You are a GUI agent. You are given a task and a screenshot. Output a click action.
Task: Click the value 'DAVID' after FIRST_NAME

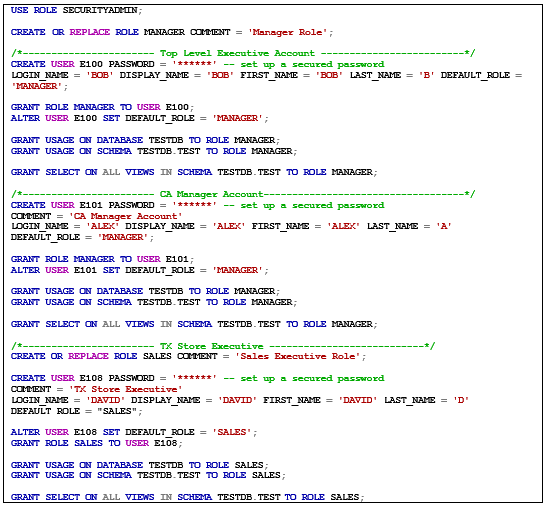[x=358, y=400]
